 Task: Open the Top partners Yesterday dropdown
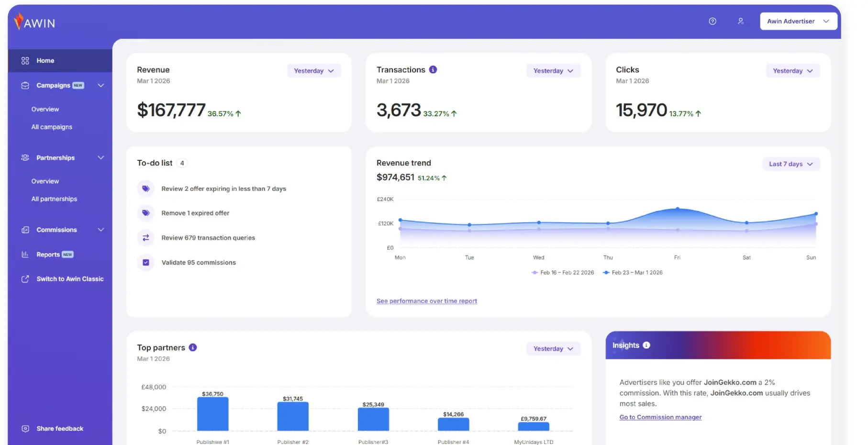pyautogui.click(x=554, y=349)
